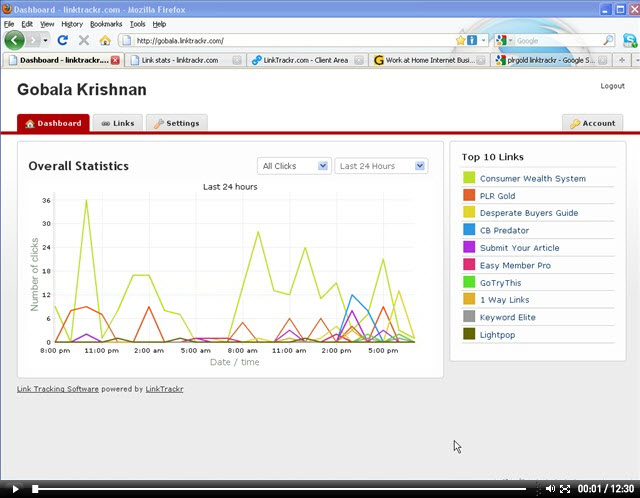Image resolution: width=640 pixels, height=498 pixels.
Task: Open the Account button
Action: (593, 123)
